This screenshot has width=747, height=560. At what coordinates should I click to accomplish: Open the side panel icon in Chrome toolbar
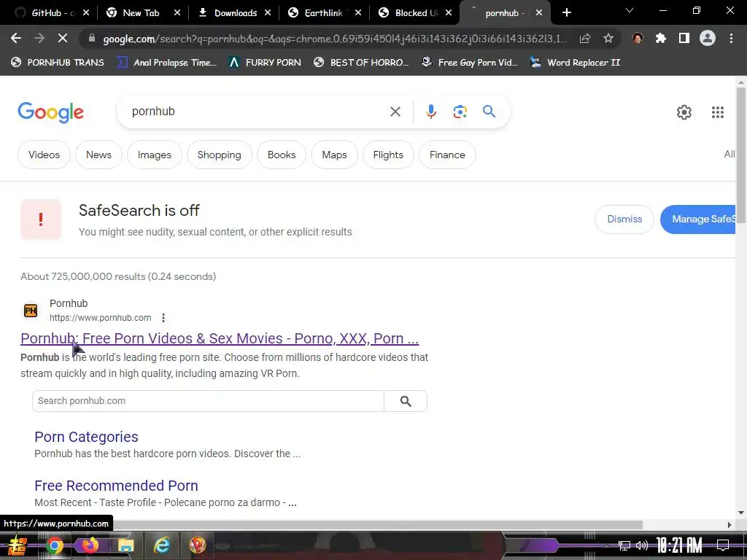[684, 38]
